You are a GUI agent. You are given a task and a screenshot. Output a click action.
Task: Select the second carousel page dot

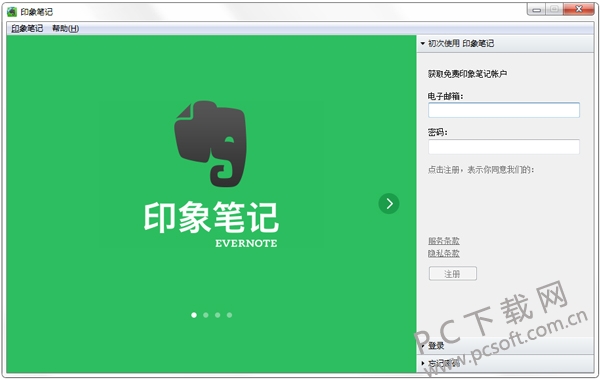pyautogui.click(x=206, y=315)
